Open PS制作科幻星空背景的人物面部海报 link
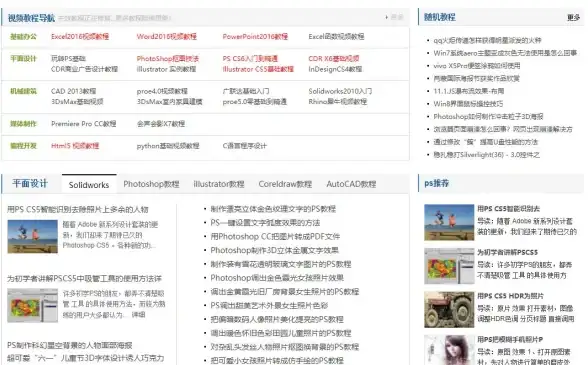588x365 pixels. (x=70, y=345)
